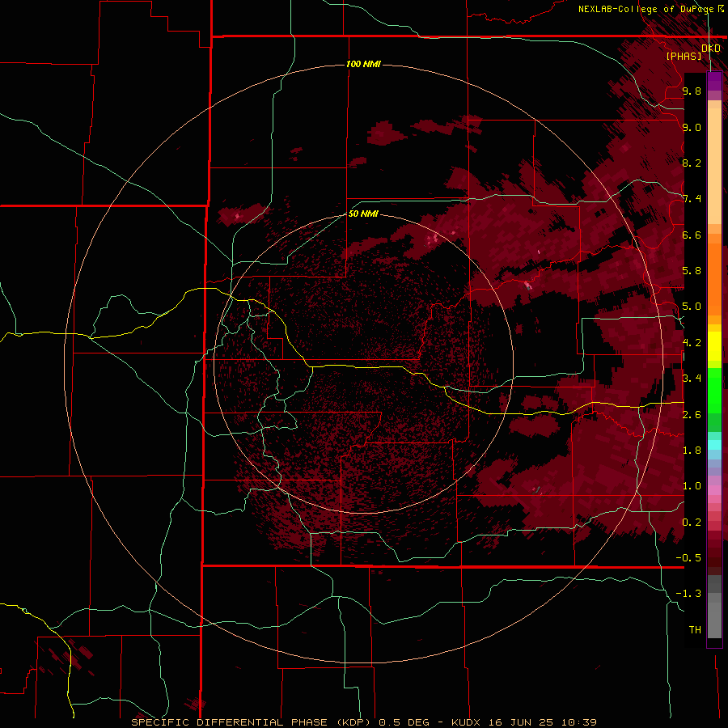Click the 3.4 scale value

tap(692, 379)
